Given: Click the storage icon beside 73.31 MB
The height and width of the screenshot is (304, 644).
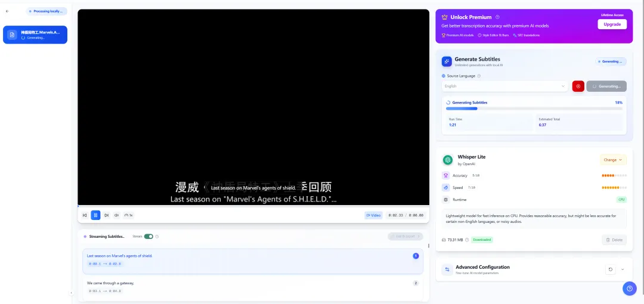Looking at the screenshot, I should [x=444, y=240].
